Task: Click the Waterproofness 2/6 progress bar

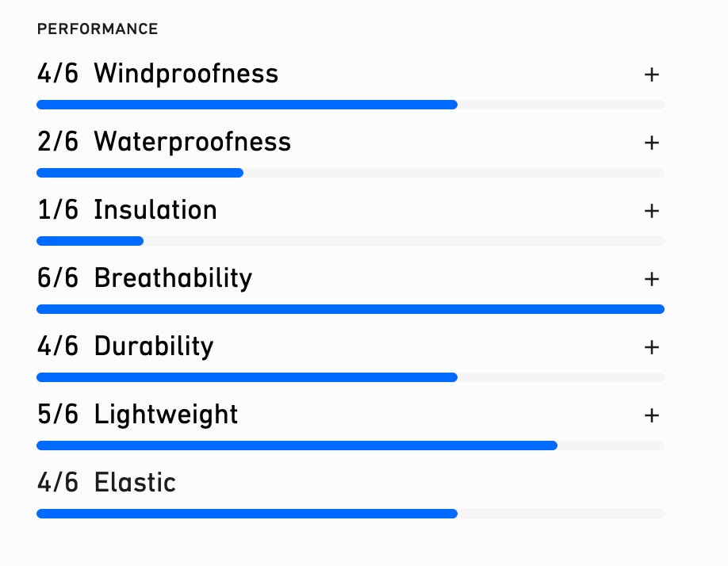Action: (x=350, y=173)
